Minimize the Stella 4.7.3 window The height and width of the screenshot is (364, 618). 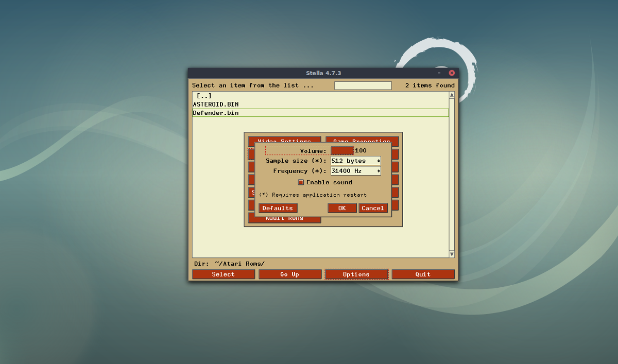(x=439, y=73)
